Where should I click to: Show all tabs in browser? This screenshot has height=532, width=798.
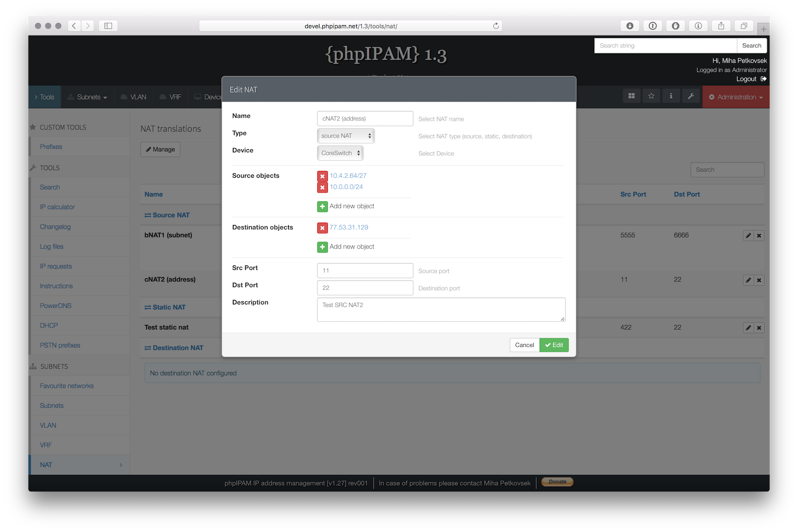coord(744,26)
